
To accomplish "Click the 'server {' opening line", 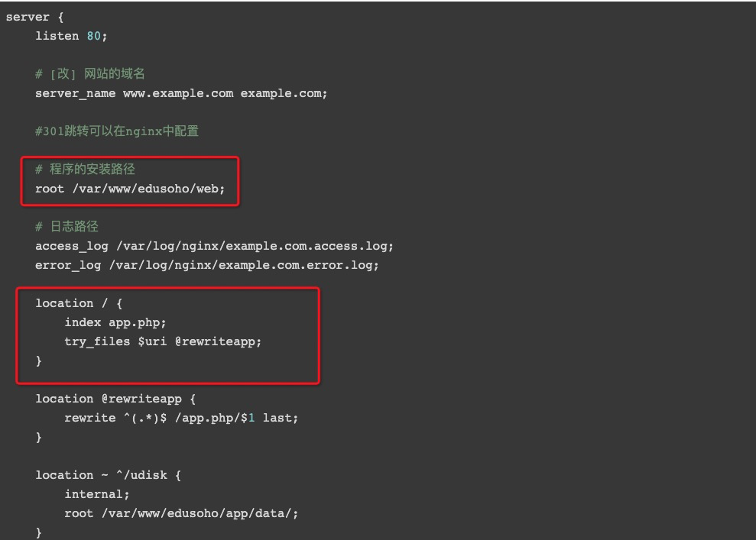I will pyautogui.click(x=34, y=17).
